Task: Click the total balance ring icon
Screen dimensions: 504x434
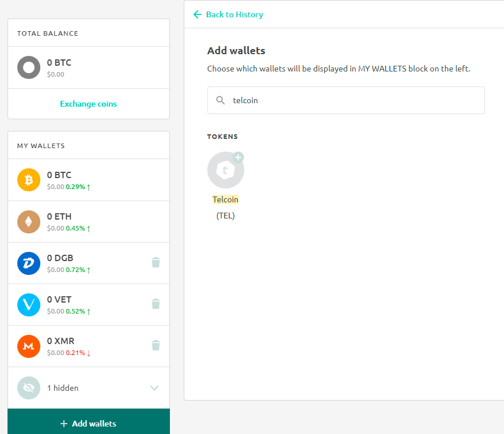Action: click(x=29, y=67)
